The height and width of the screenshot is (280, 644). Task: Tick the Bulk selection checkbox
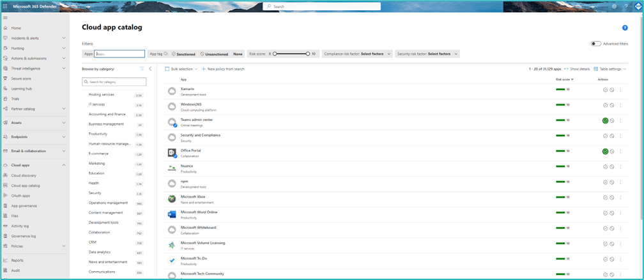pyautogui.click(x=167, y=69)
